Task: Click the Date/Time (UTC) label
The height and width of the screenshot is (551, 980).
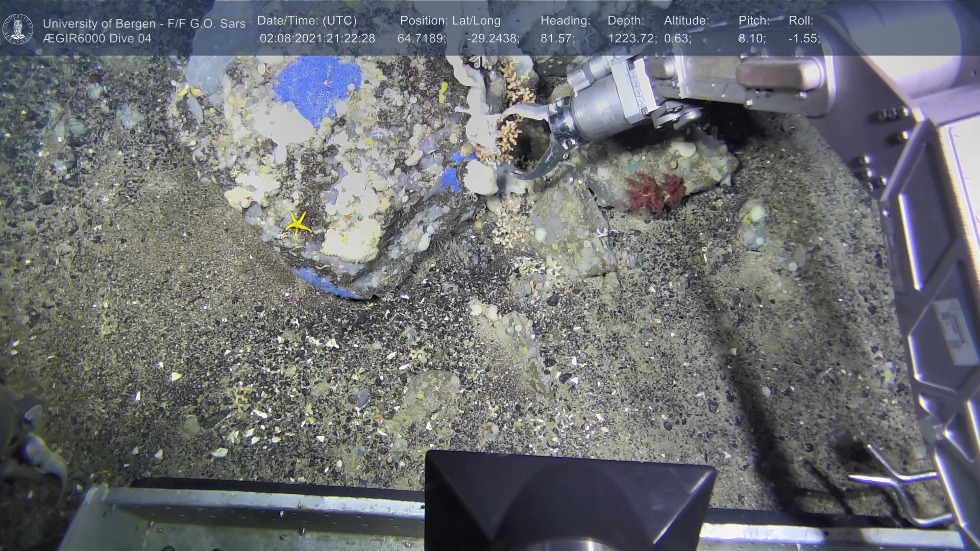Action: [307, 21]
